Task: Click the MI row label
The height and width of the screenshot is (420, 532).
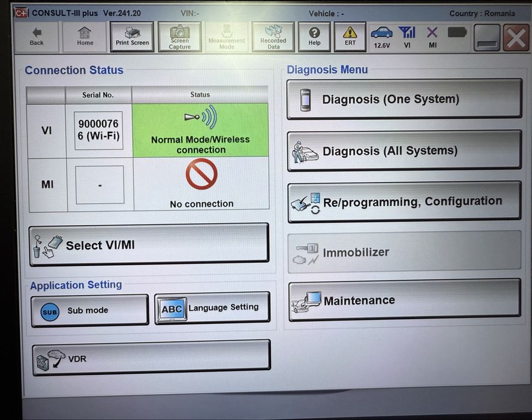Action: click(47, 184)
